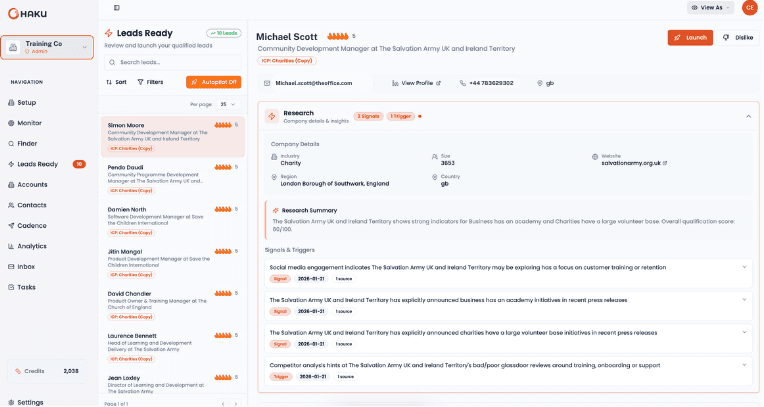Click the company Size people icon

(435, 157)
